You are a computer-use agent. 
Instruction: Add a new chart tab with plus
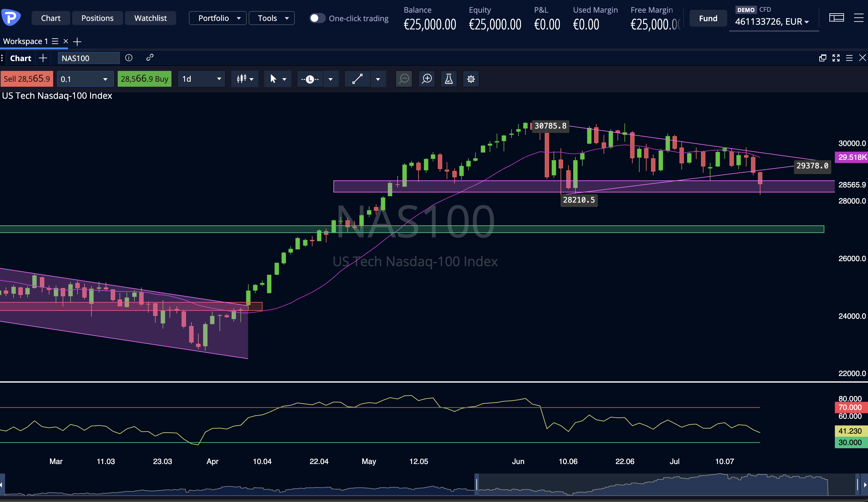tap(43, 58)
